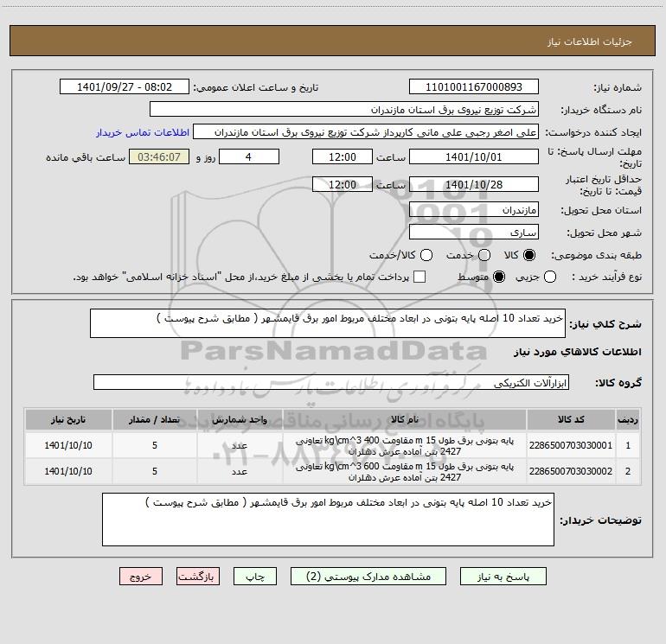
Task: Click the تعداد / مقدار column header
Action: click(155, 420)
